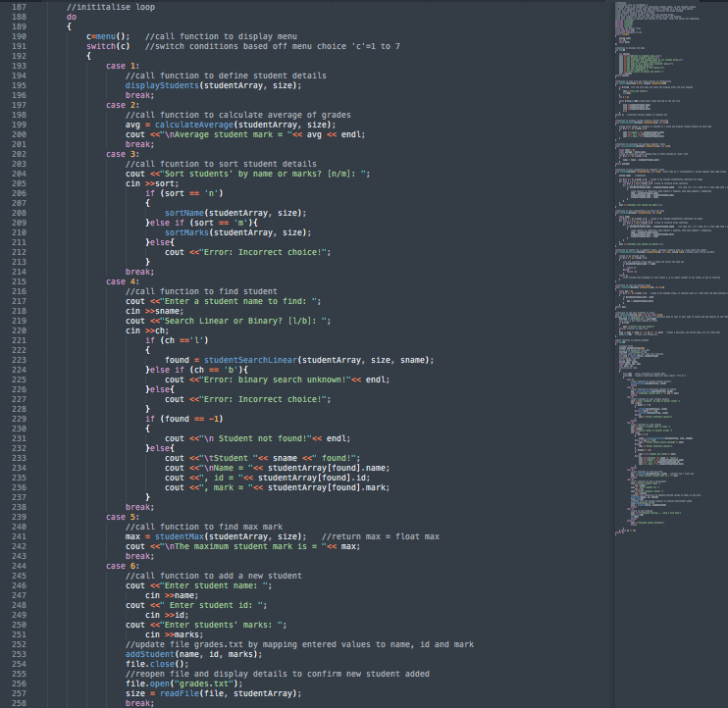Click line number 238 in the gutter
The image size is (728, 708).
[x=19, y=507]
